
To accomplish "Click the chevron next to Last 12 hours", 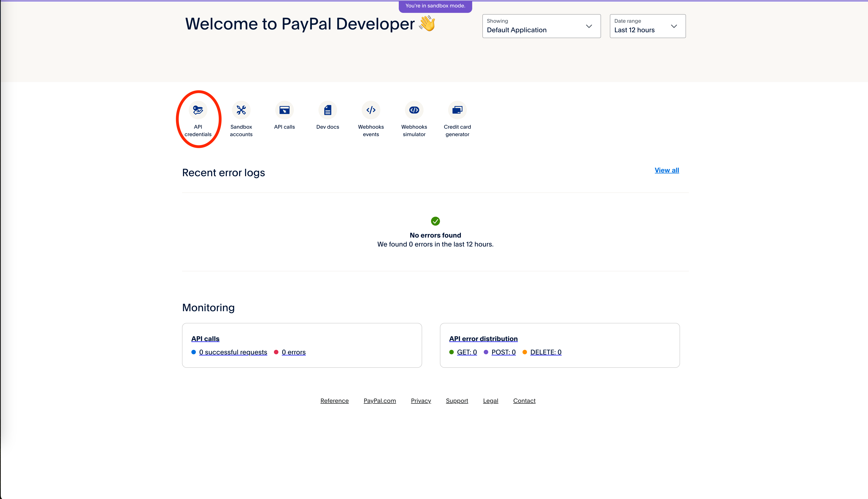I will [674, 26].
